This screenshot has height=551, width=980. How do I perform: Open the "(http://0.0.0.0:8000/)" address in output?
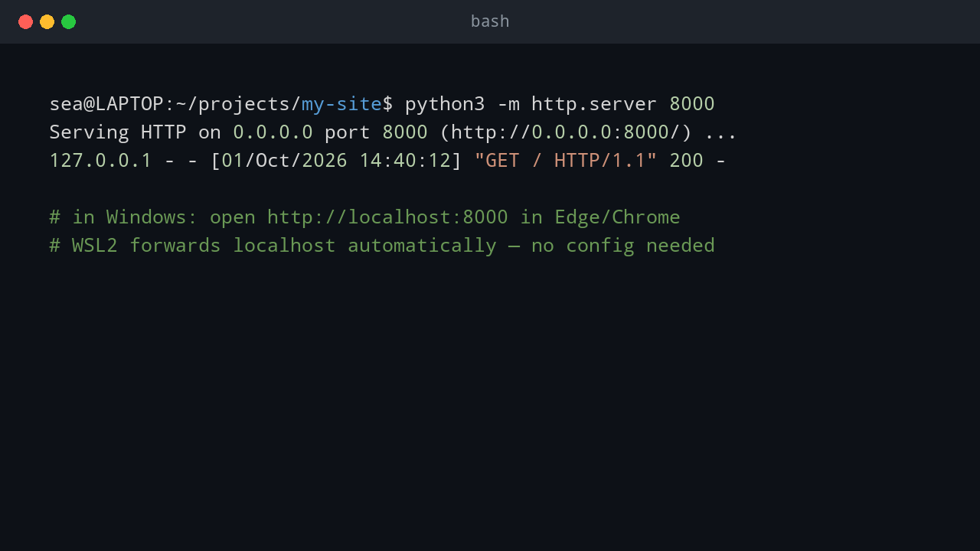[x=566, y=132]
